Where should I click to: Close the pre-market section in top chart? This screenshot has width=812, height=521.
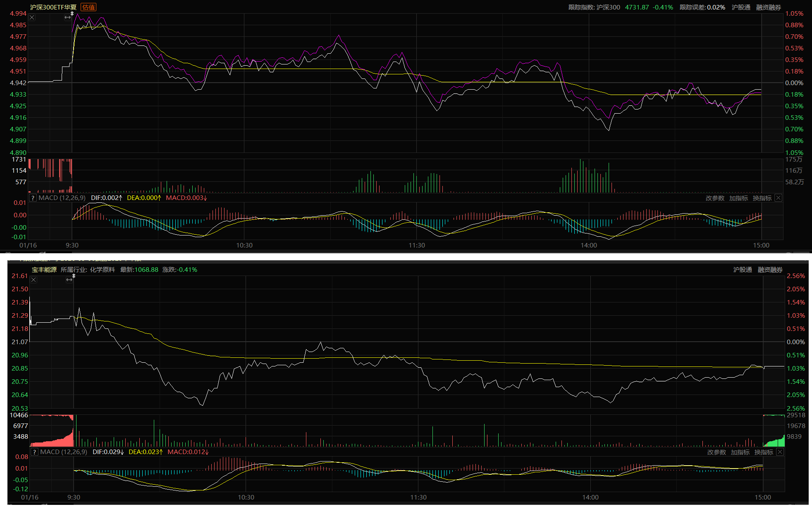(32, 17)
